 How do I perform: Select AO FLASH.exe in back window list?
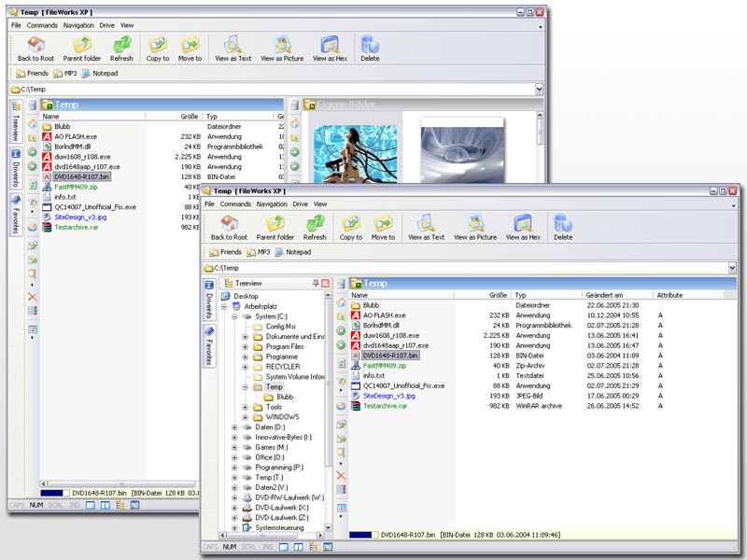[x=76, y=136]
